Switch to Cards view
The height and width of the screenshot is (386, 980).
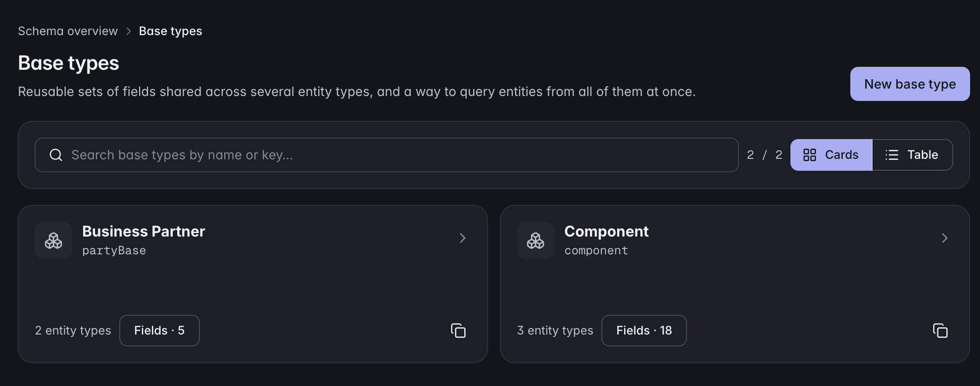tap(832, 155)
